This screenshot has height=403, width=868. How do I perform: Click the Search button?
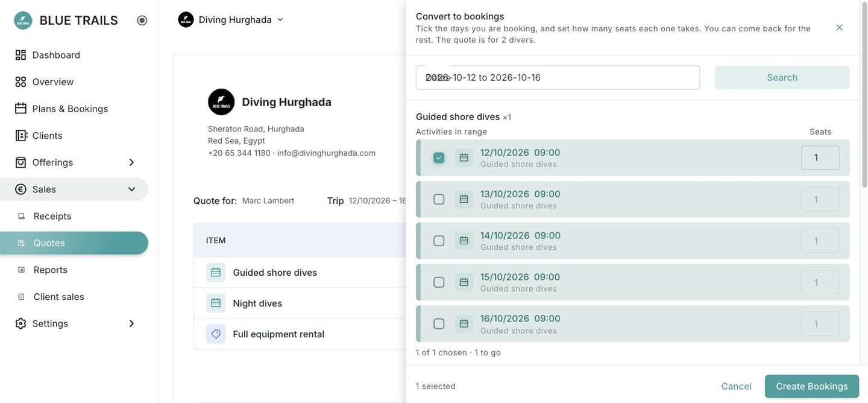tap(782, 78)
